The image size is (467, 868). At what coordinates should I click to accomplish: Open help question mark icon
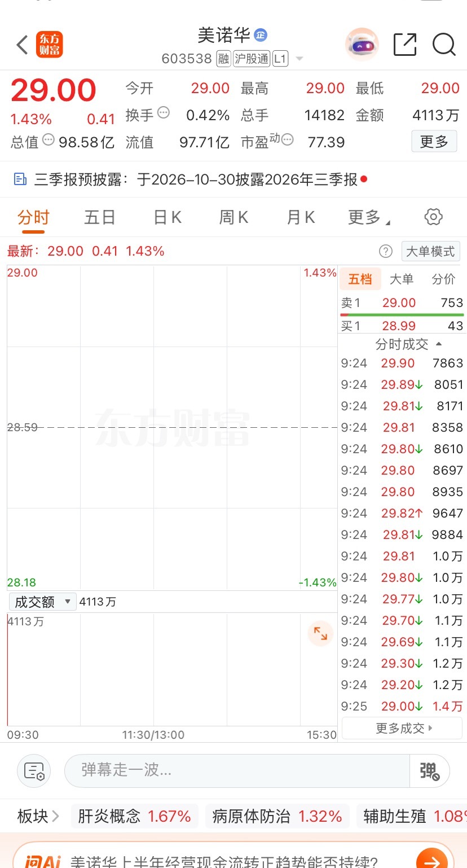point(386,251)
